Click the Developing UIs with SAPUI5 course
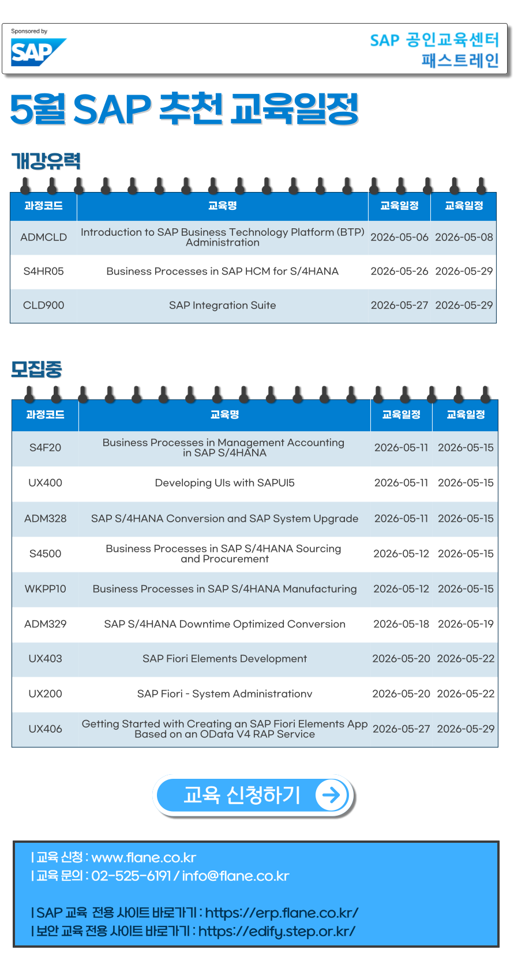This screenshot has width=514, height=980. 224,483
